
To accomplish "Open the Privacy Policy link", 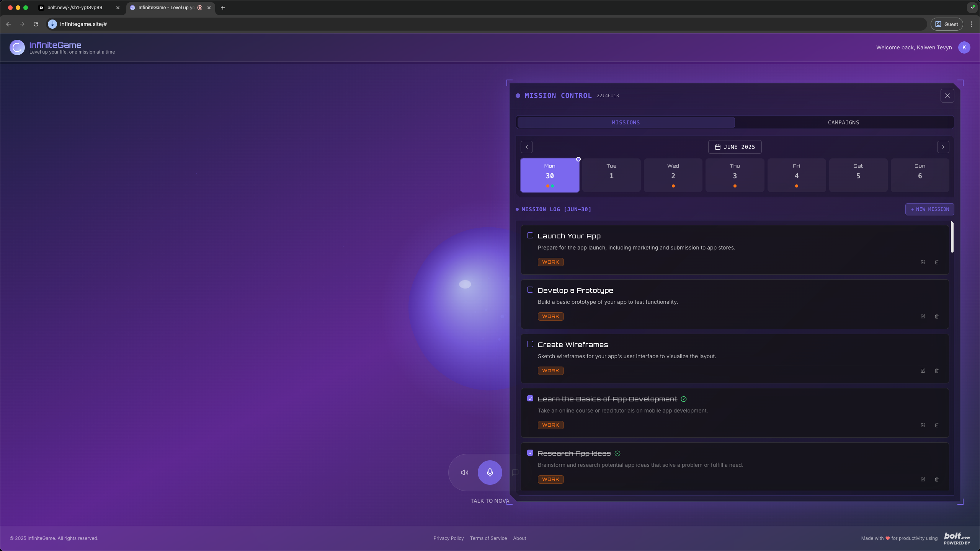I will pos(448,538).
